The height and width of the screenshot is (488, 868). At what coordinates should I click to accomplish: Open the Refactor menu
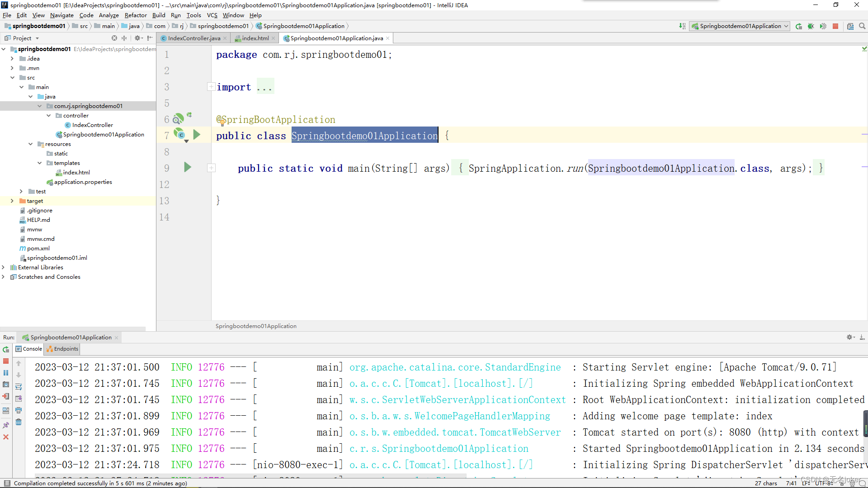(x=136, y=15)
